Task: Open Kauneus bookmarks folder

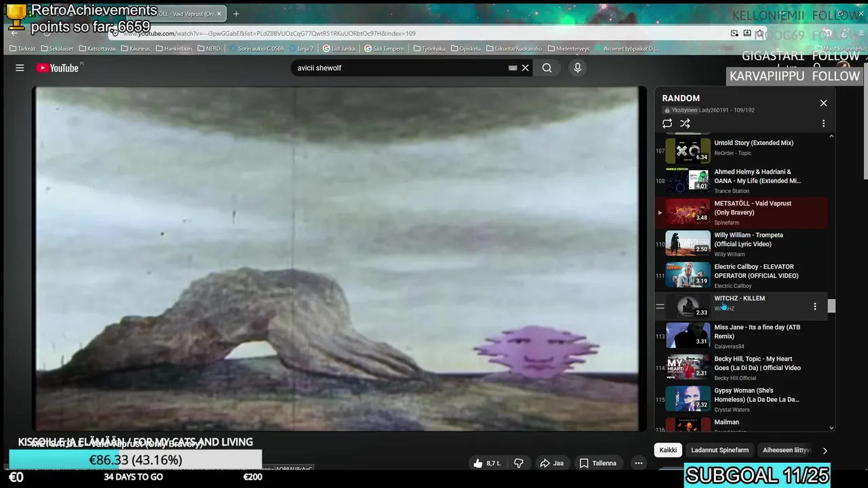Action: click(x=136, y=49)
